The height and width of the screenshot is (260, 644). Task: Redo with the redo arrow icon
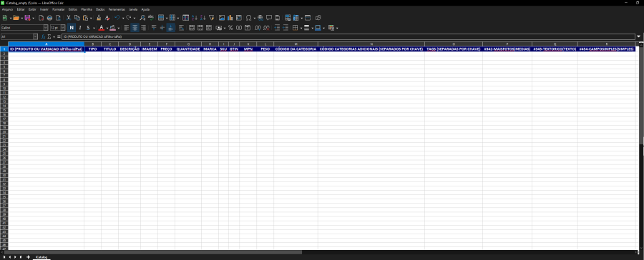[129, 18]
